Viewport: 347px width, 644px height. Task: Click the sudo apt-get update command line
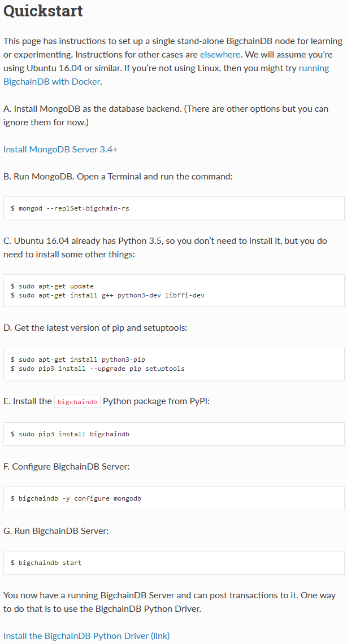point(52,286)
